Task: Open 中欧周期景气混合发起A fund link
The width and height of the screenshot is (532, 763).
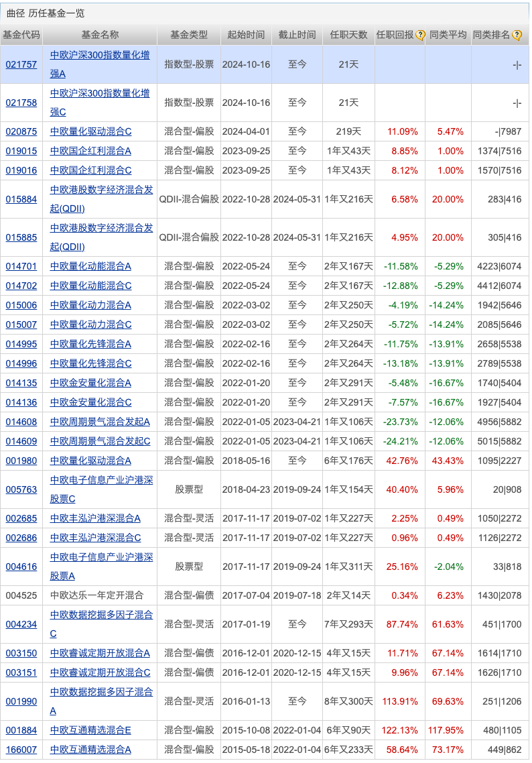Action: [x=100, y=422]
